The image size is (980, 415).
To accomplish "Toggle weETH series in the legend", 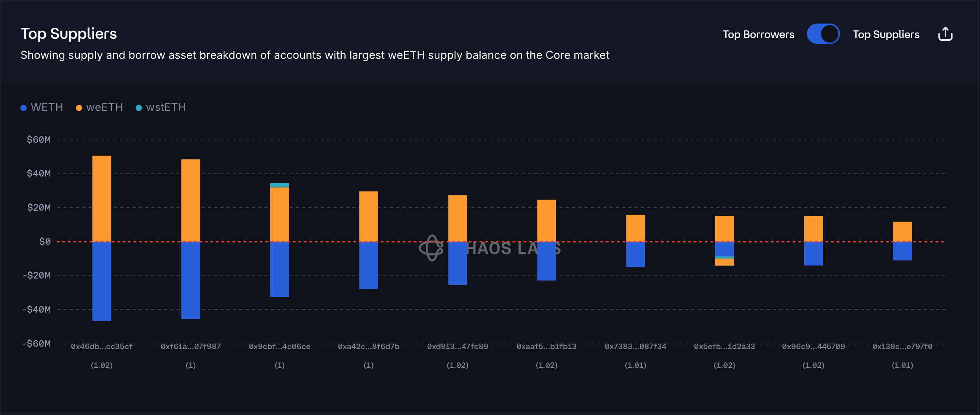I will (104, 107).
